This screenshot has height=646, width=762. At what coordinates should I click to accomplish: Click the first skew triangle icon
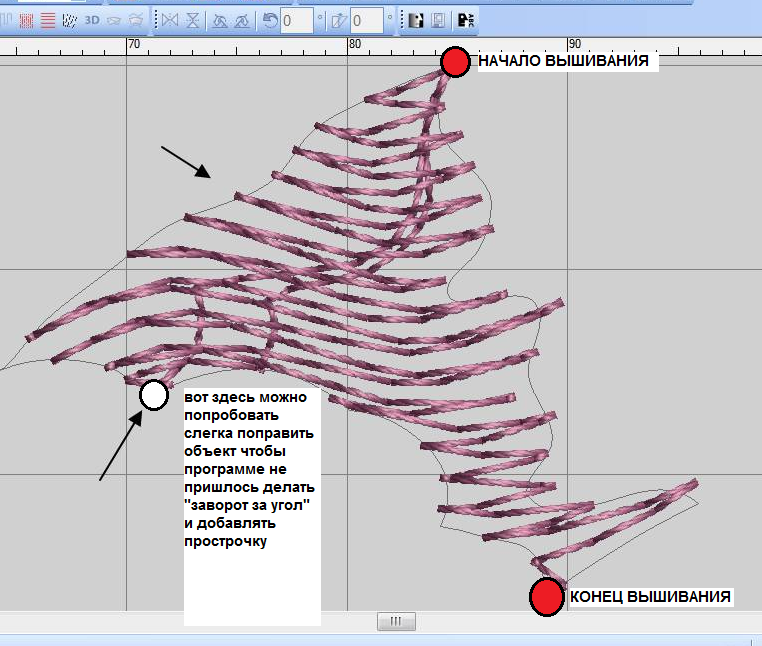tap(219, 19)
